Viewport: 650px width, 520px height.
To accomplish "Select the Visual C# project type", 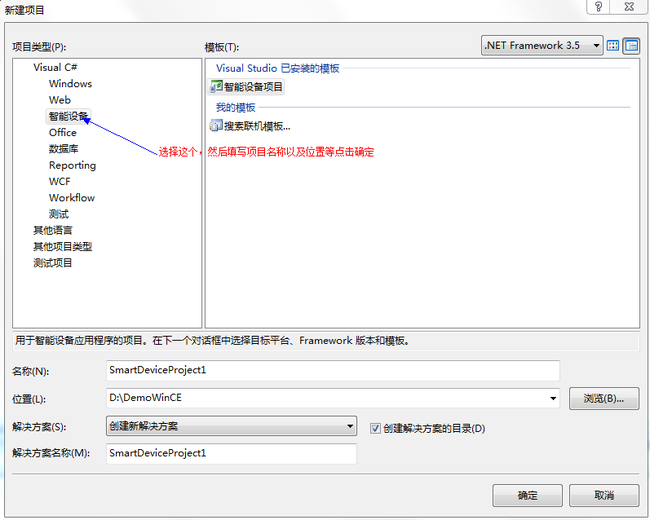I will pos(55,67).
